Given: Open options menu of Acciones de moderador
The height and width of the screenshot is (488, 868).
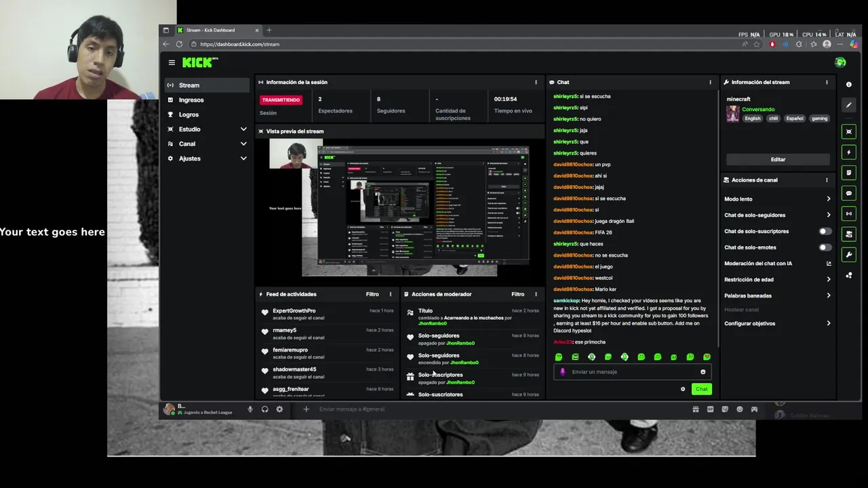Looking at the screenshot, I should tap(536, 294).
